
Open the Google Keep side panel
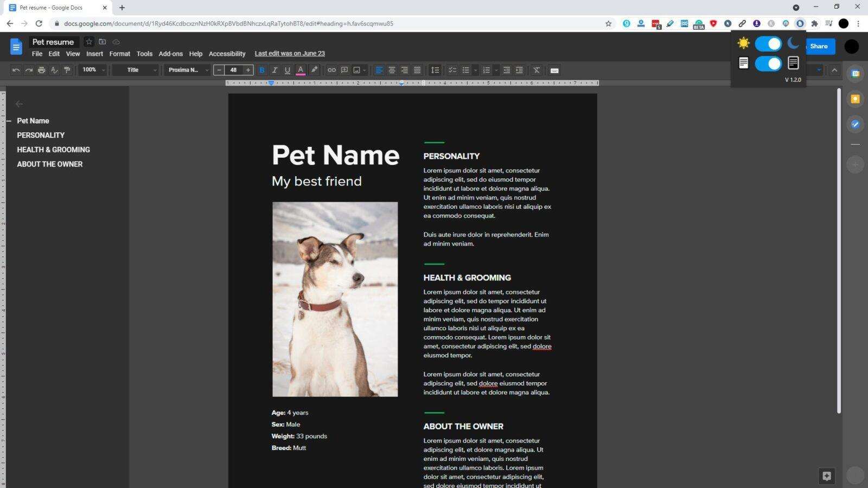[855, 99]
